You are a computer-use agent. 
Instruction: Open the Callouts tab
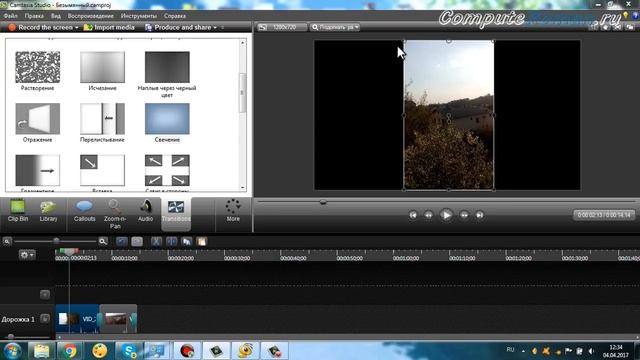pyautogui.click(x=84, y=211)
